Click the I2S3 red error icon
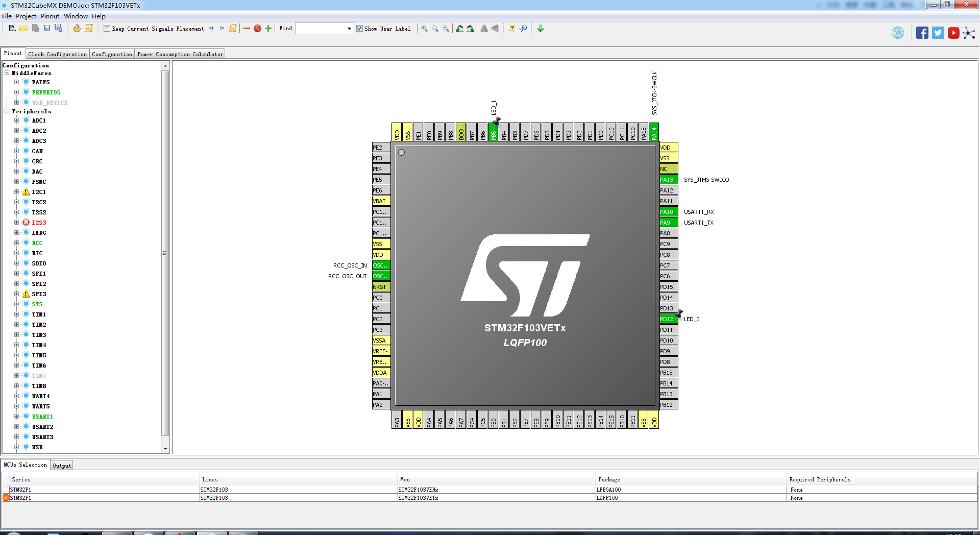Image resolution: width=980 pixels, height=535 pixels. (26, 223)
